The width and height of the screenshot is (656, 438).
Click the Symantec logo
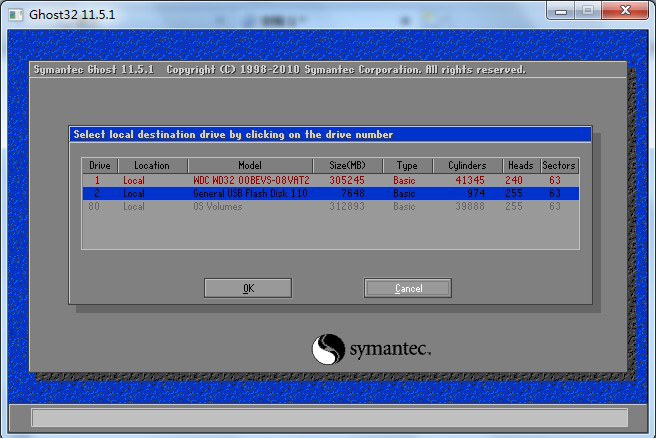[372, 349]
